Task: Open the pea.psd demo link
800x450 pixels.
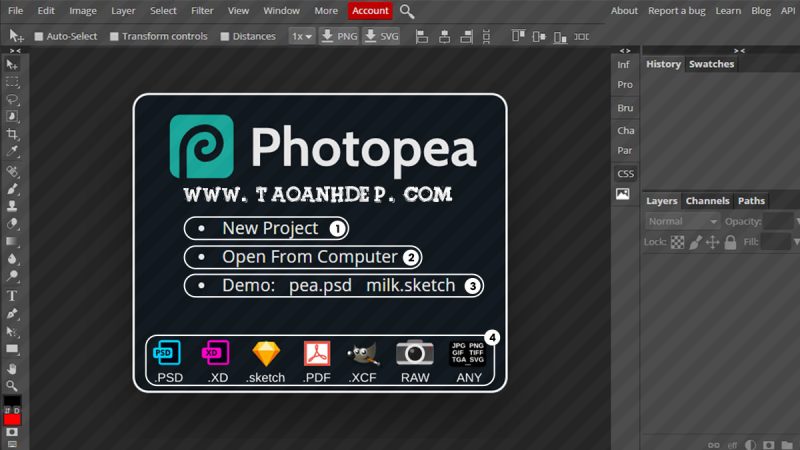Action: click(x=320, y=285)
